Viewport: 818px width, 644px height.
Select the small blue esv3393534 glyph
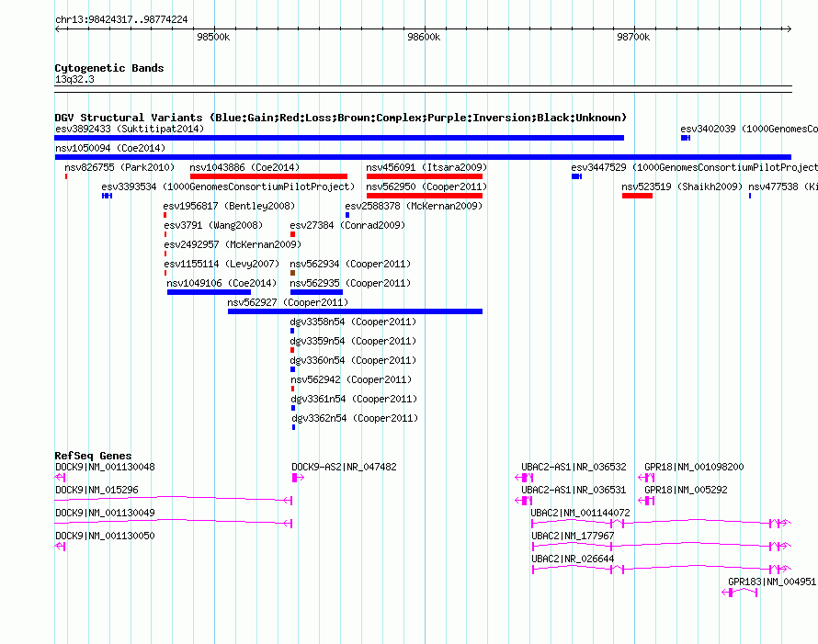point(107,196)
